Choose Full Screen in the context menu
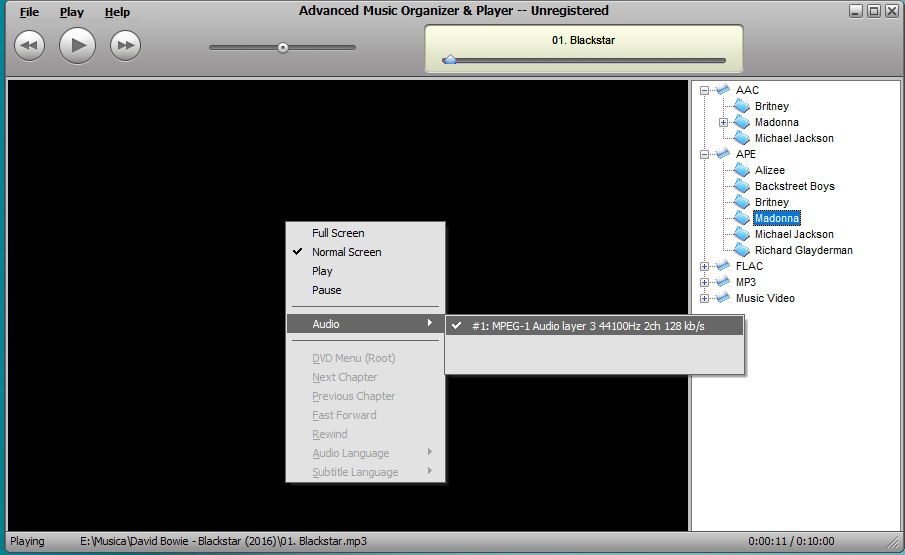Screen dimensions: 905x555 tap(338, 233)
